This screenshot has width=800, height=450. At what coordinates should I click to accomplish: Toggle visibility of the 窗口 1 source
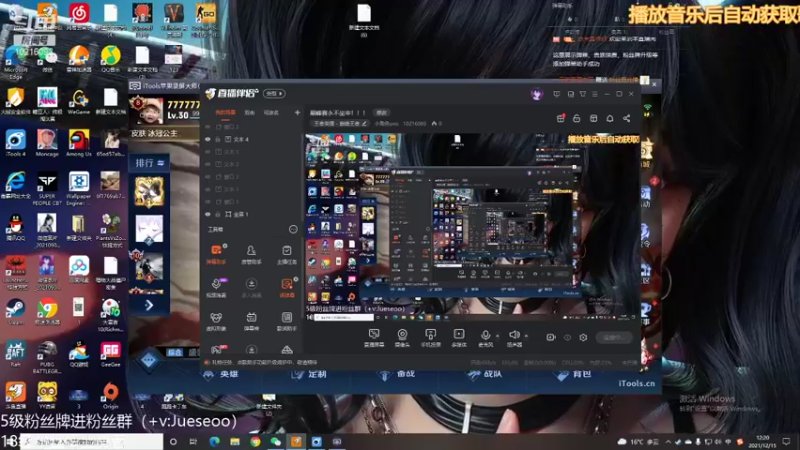(x=208, y=202)
